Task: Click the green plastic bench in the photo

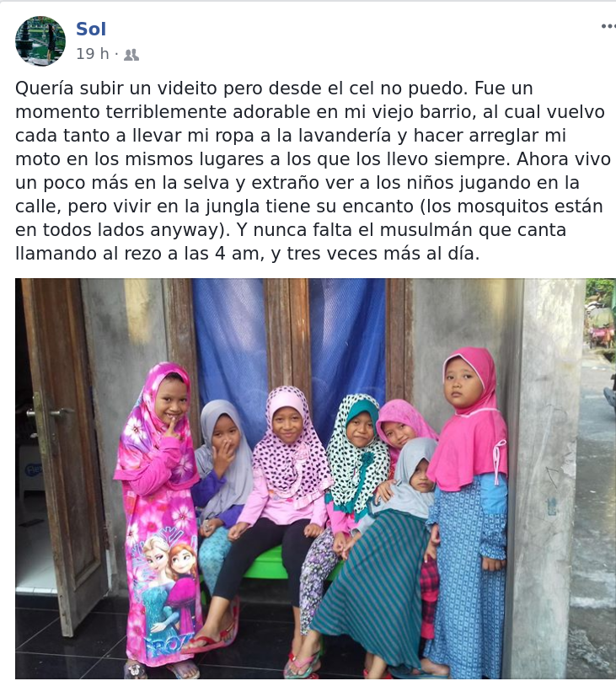Action: coord(265,563)
